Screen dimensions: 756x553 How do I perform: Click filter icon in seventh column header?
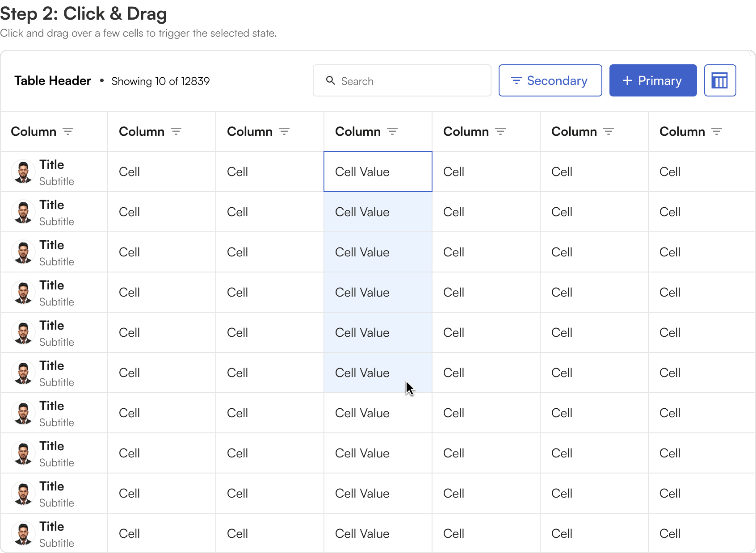[x=717, y=131]
